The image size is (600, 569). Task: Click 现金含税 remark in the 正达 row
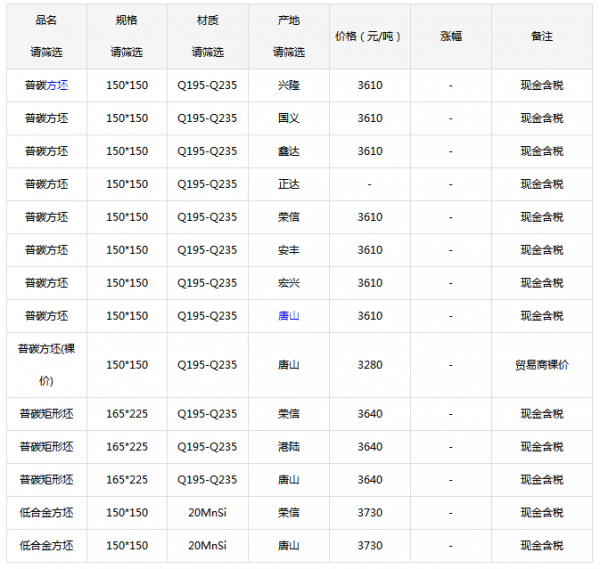[542, 184]
